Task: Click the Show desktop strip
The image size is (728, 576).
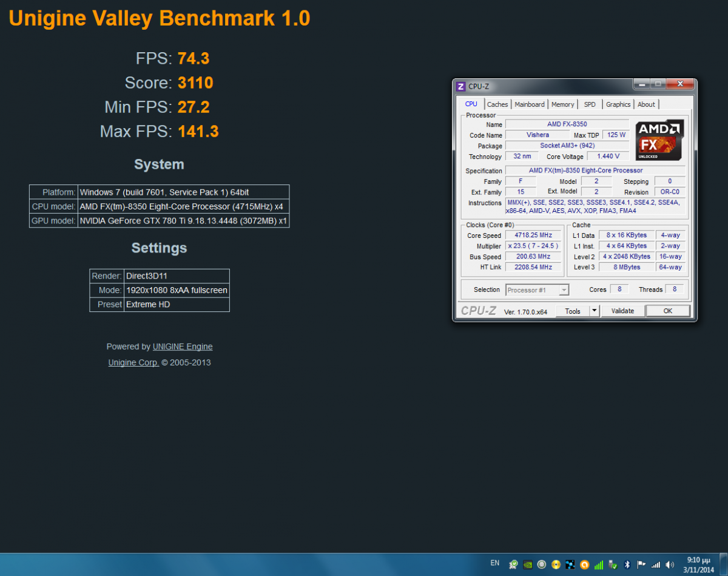Action: [x=724, y=564]
